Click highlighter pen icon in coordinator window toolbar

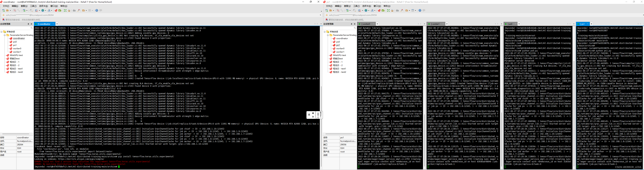pyautogui.click(x=78, y=10)
